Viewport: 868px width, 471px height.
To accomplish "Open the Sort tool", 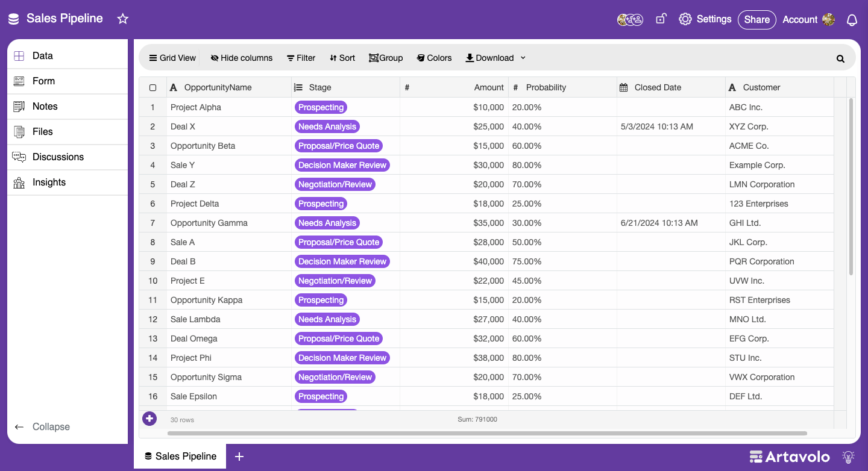I will 342,58.
